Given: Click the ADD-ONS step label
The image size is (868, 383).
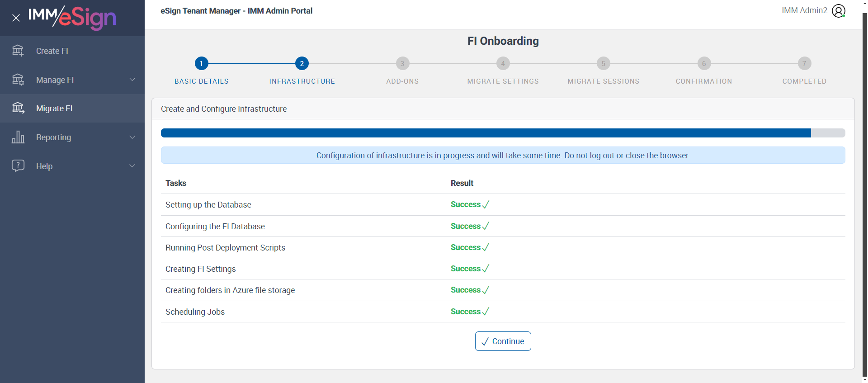Looking at the screenshot, I should (402, 81).
